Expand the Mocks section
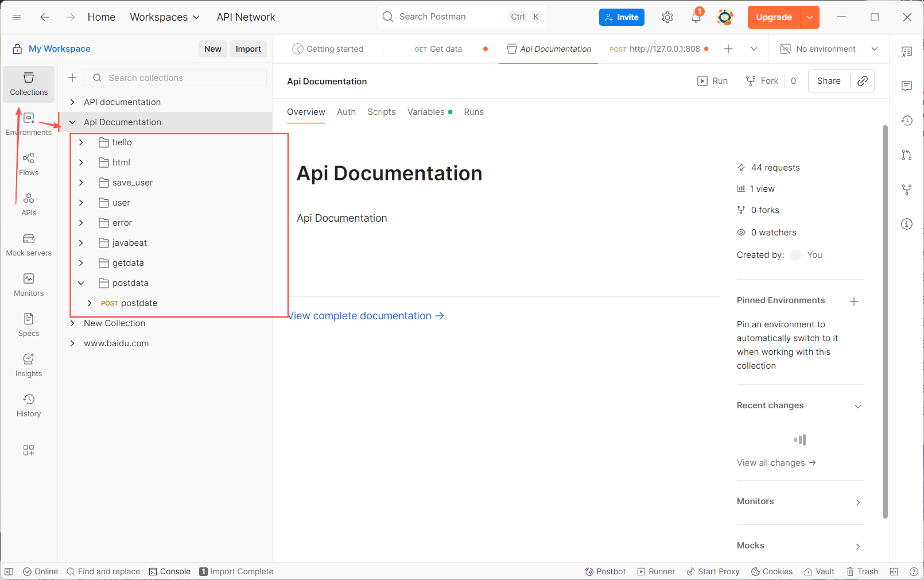The width and height of the screenshot is (924, 580). [858, 546]
